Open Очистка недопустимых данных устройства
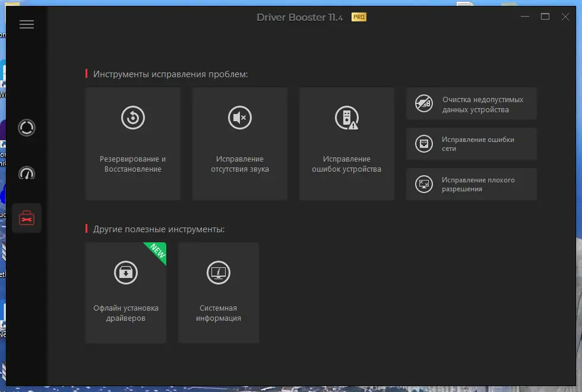Viewport: 582px width, 392px height. 472,103
